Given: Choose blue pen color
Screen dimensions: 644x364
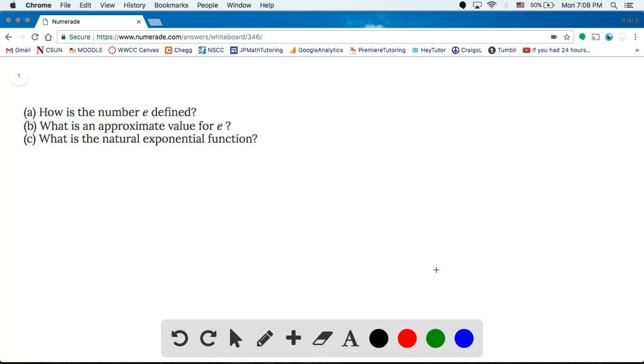Looking at the screenshot, I should pyautogui.click(x=464, y=339).
